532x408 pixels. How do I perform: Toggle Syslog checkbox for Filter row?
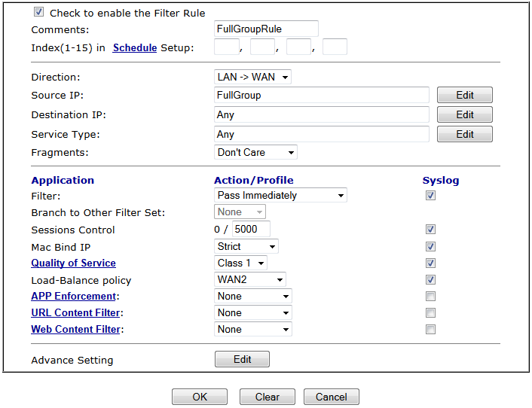[x=430, y=196]
